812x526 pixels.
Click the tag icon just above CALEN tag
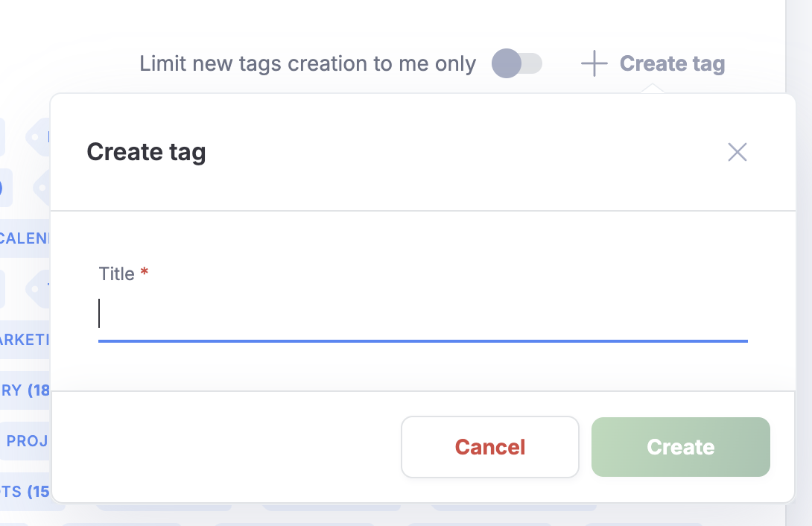click(42, 188)
